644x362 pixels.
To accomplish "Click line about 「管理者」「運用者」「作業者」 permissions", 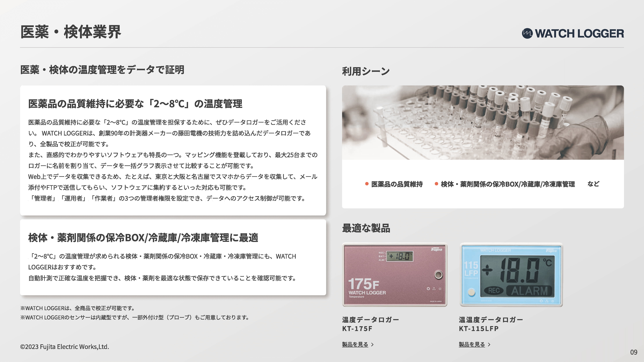I will click(166, 198).
